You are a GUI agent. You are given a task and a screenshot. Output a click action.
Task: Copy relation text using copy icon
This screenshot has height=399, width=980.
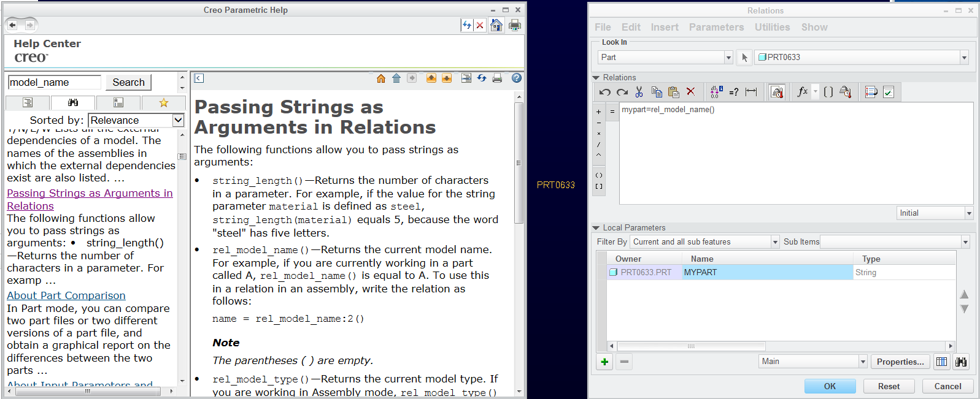pos(657,92)
